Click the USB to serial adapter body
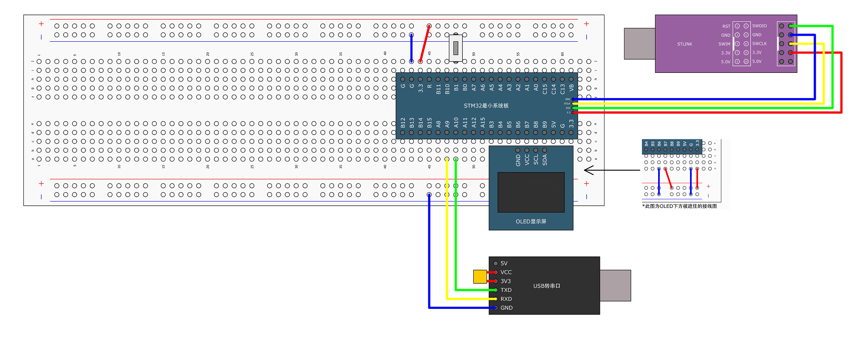The image size is (868, 337). click(544, 285)
